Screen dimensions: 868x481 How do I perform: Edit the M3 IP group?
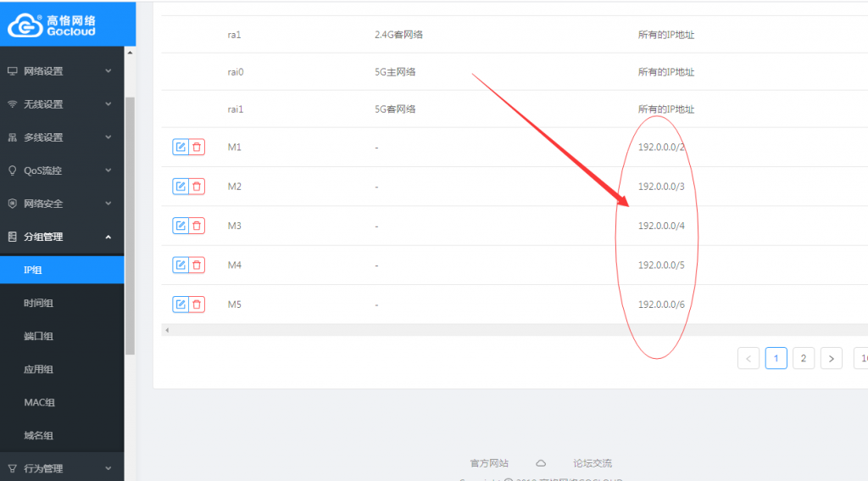181,226
